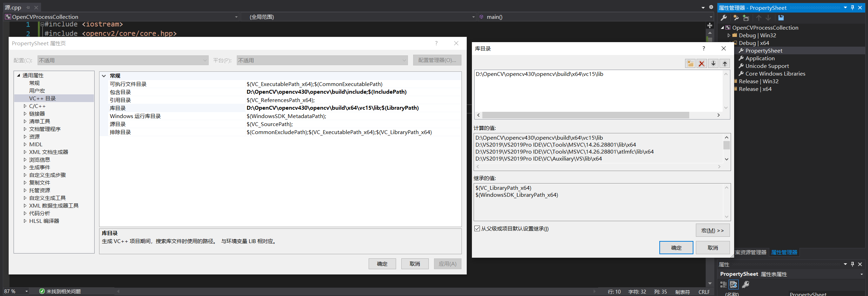
Task: Click alphabetical sort icon in 属性 panel
Action: click(x=734, y=285)
